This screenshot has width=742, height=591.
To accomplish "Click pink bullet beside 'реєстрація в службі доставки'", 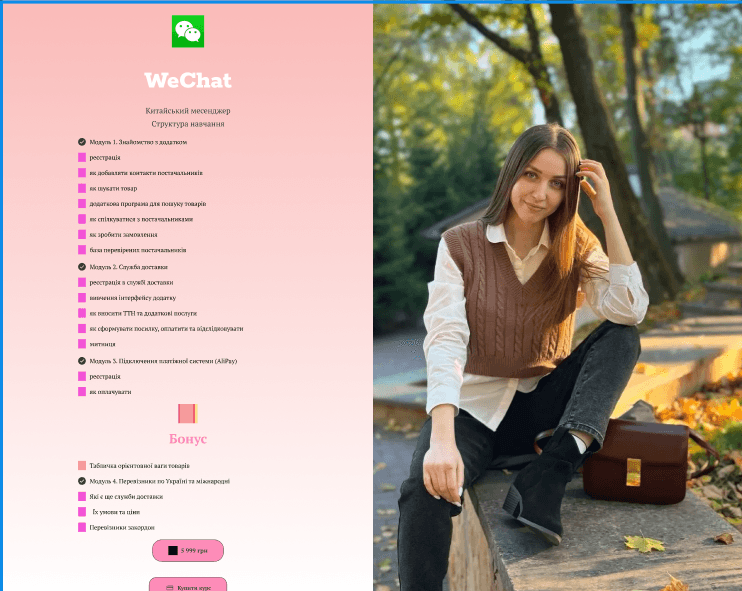I will [x=82, y=282].
